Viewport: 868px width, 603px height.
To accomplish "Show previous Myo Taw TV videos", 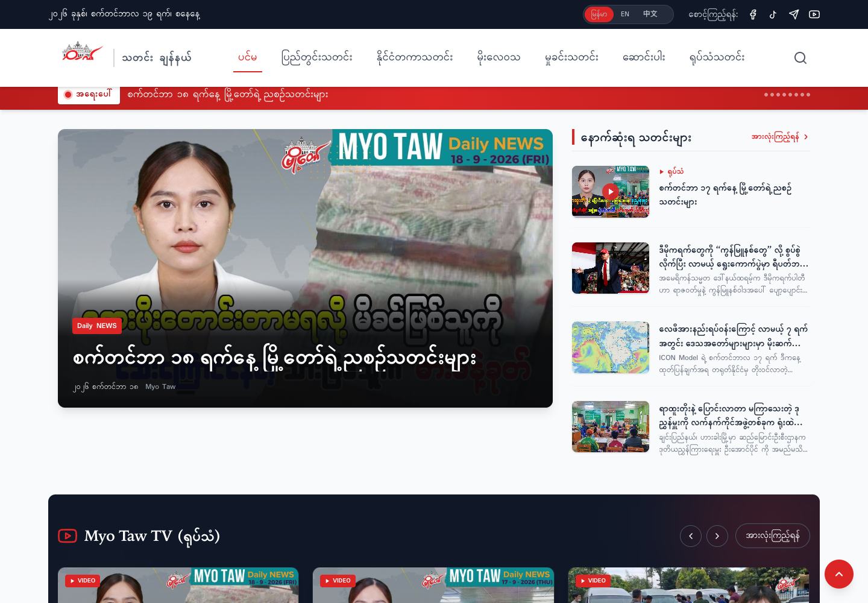I will (x=691, y=536).
